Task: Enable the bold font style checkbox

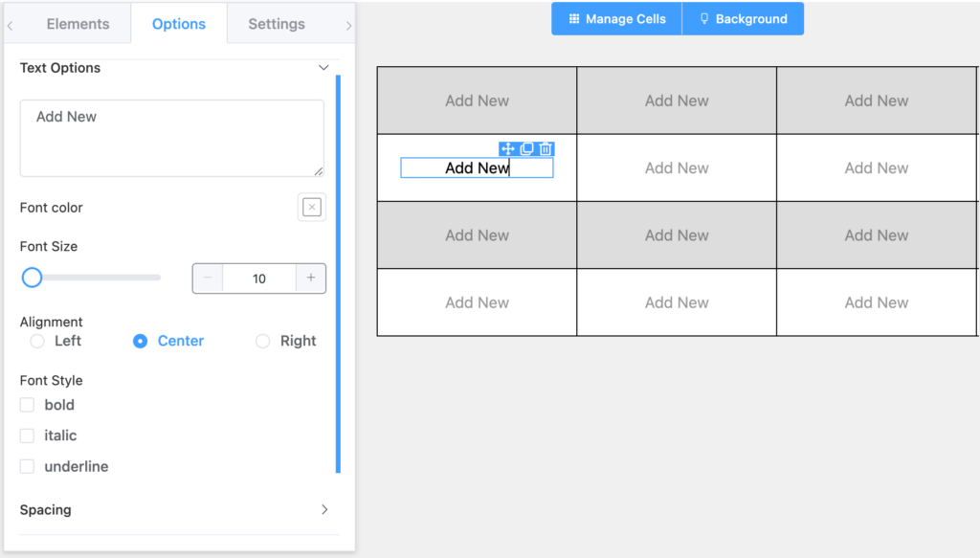Action: pos(27,405)
